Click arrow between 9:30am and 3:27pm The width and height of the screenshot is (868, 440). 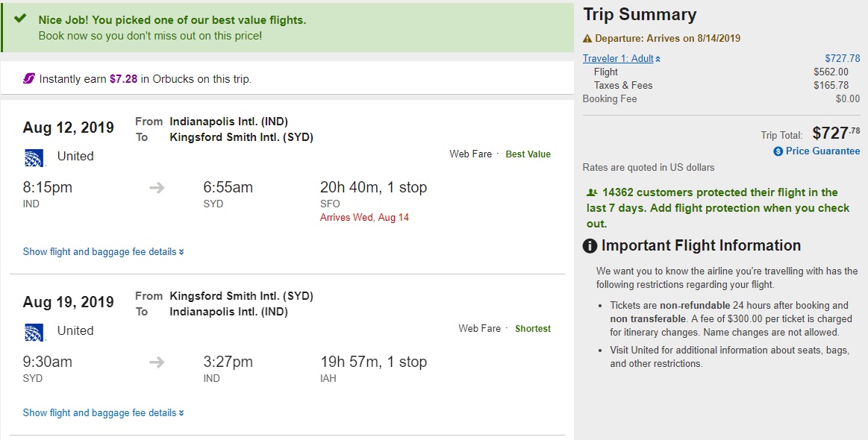point(157,362)
